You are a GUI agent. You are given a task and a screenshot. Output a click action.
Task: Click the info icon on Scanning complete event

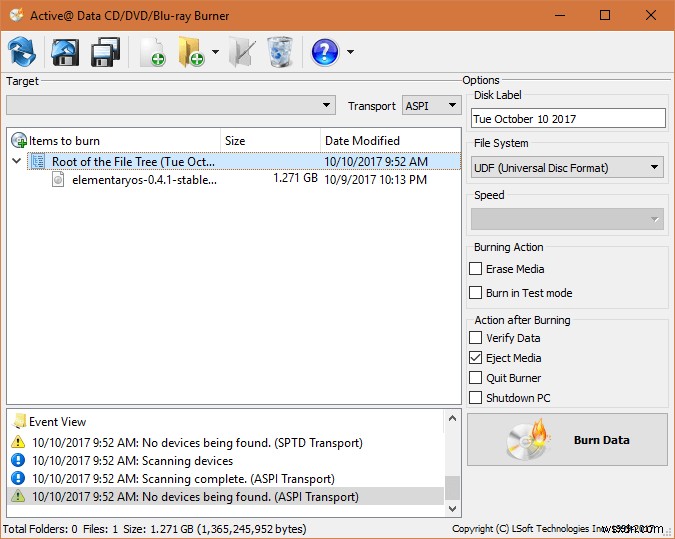(x=18, y=478)
